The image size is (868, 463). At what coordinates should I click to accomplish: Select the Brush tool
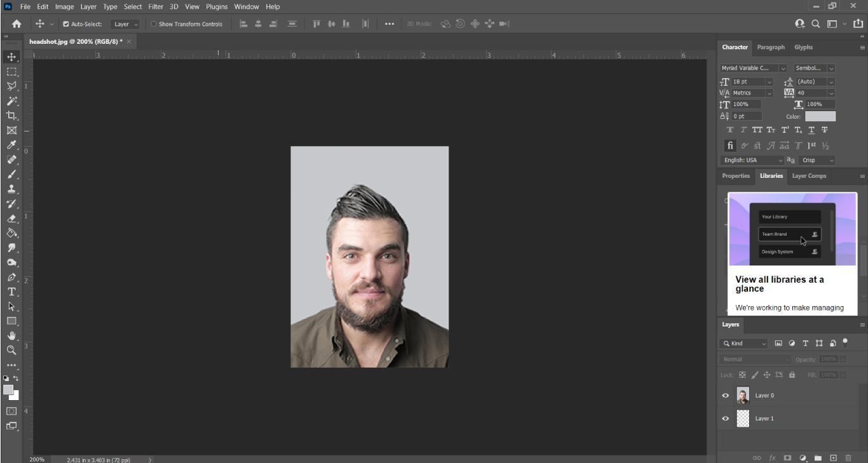tap(11, 174)
